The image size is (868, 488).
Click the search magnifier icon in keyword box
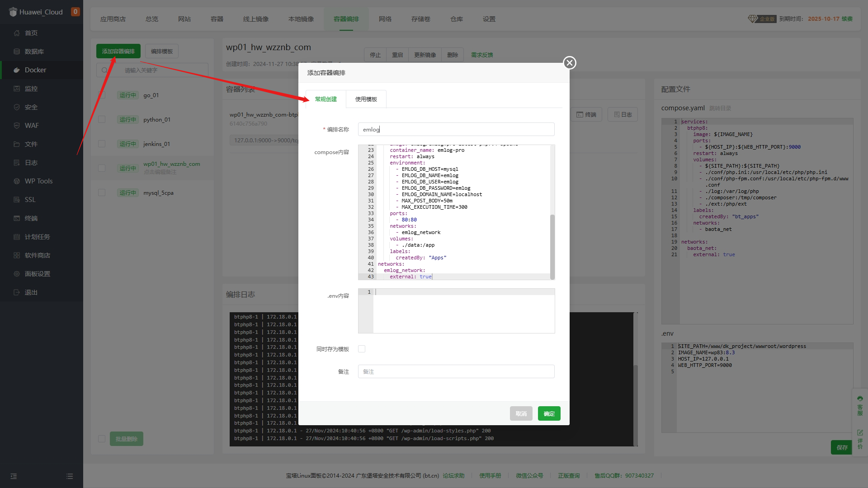coord(104,70)
